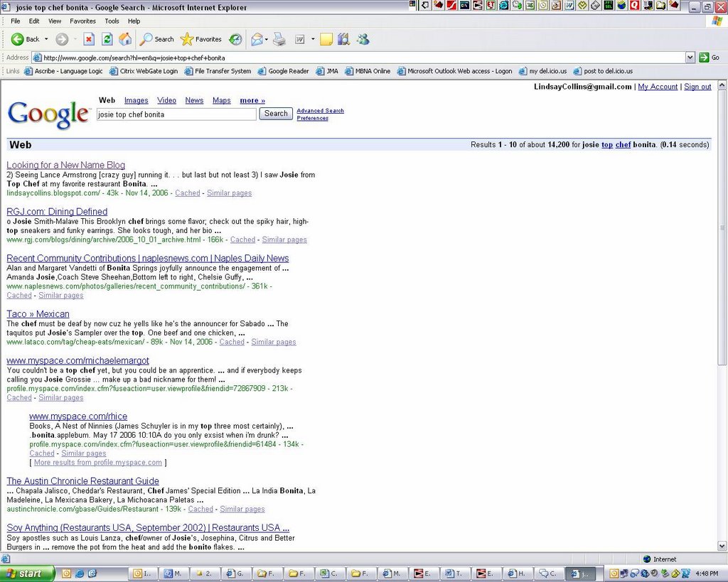
Task: Click the Sign out link
Action: [697, 87]
